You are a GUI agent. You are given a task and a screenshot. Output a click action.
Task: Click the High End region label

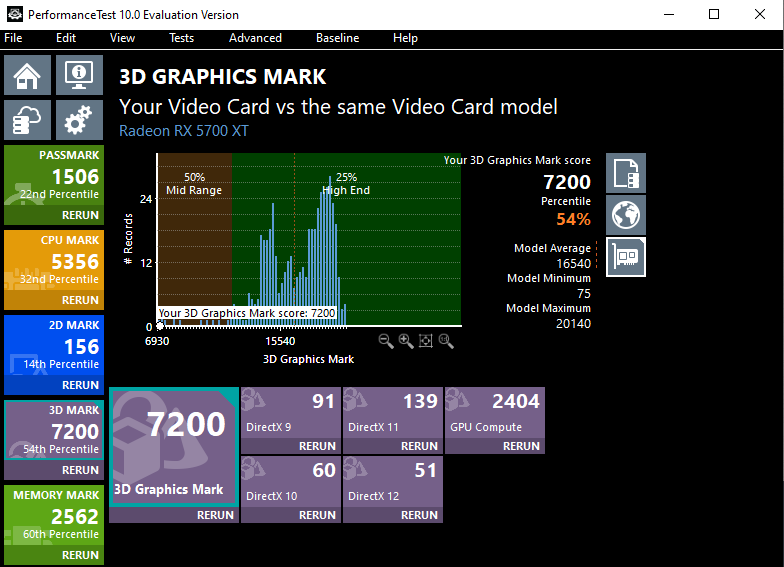pos(346,190)
